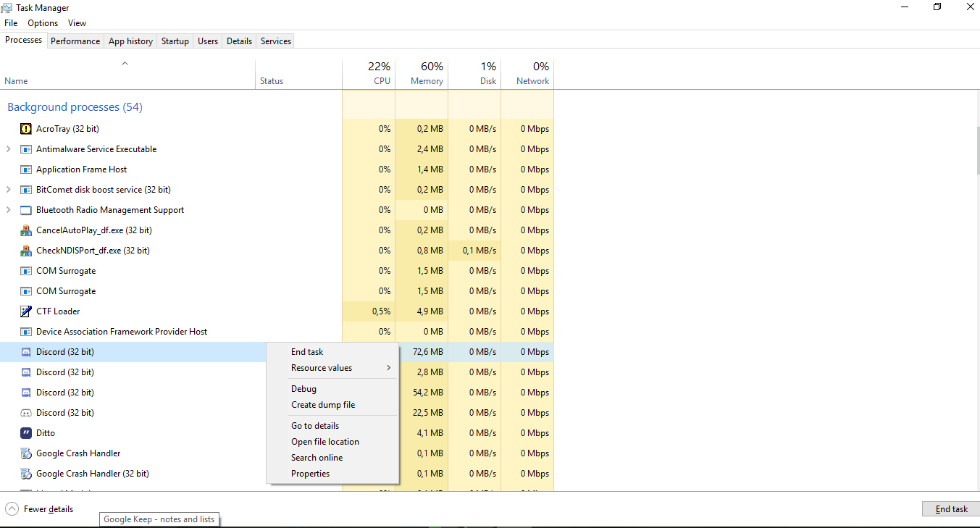Click the BitComet disk boost service icon
The width and height of the screenshot is (980, 528).
(25, 189)
